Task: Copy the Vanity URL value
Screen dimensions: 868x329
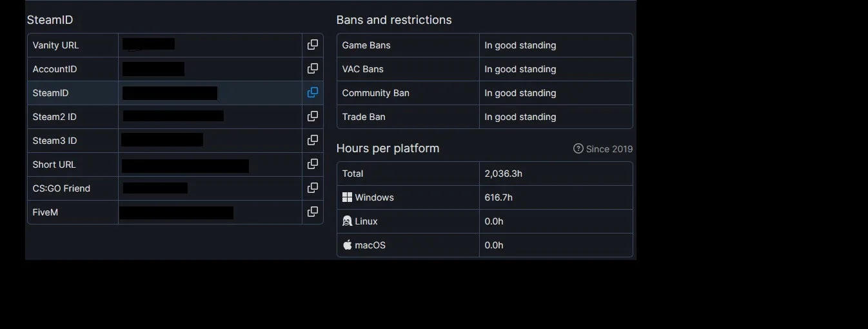Action: click(313, 45)
